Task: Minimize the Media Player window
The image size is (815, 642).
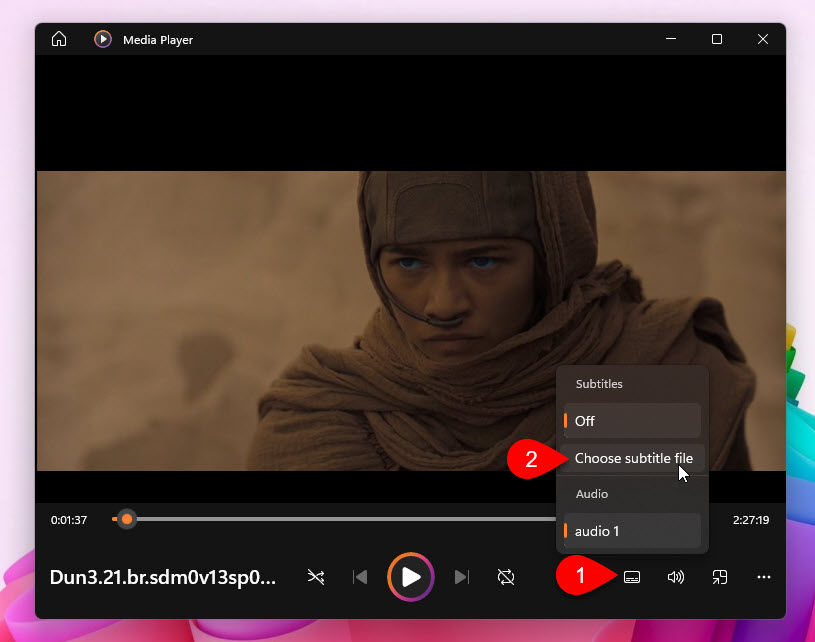Action: coord(671,39)
